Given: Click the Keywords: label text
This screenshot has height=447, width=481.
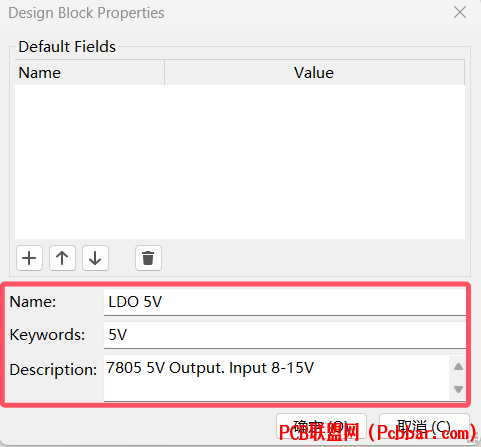Looking at the screenshot, I should 47,335.
